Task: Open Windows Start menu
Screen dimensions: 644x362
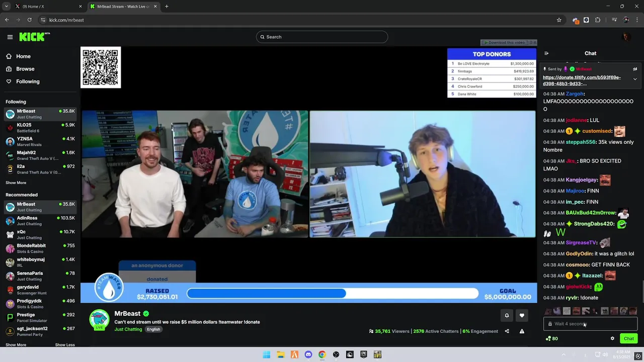Action: (x=267, y=354)
